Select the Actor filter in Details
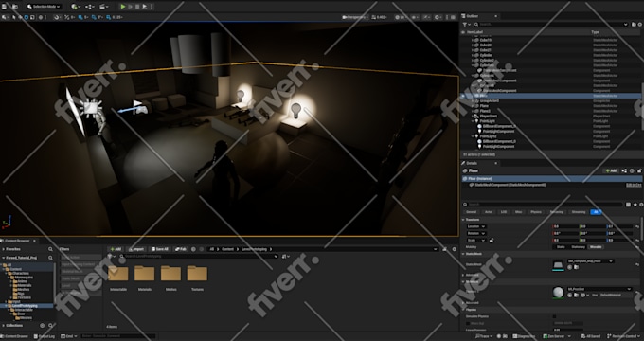This screenshot has height=341, width=644. [489, 212]
